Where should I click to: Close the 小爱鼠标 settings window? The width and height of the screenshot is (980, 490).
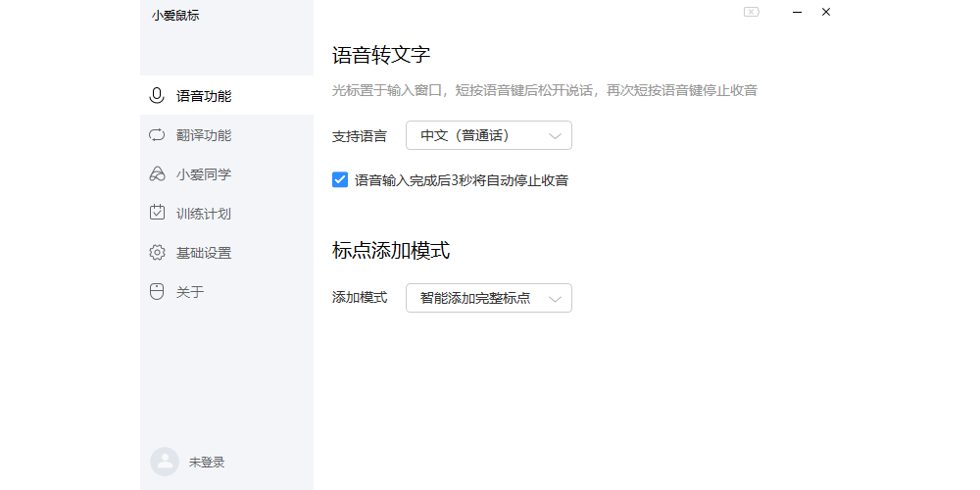click(826, 12)
